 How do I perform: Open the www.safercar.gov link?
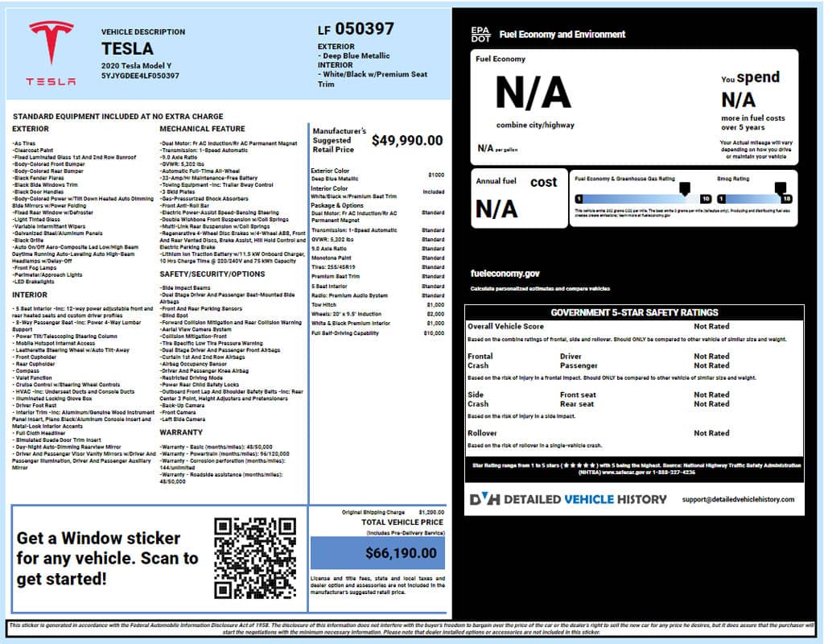click(x=624, y=472)
